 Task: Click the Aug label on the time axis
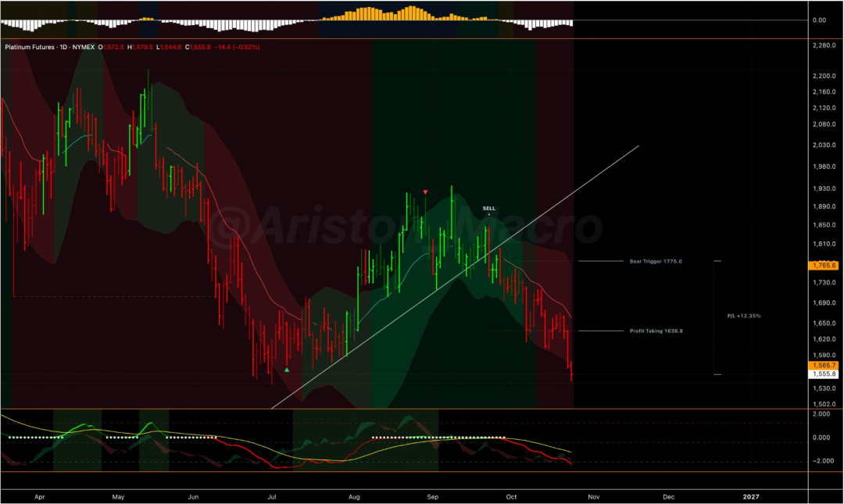354,497
